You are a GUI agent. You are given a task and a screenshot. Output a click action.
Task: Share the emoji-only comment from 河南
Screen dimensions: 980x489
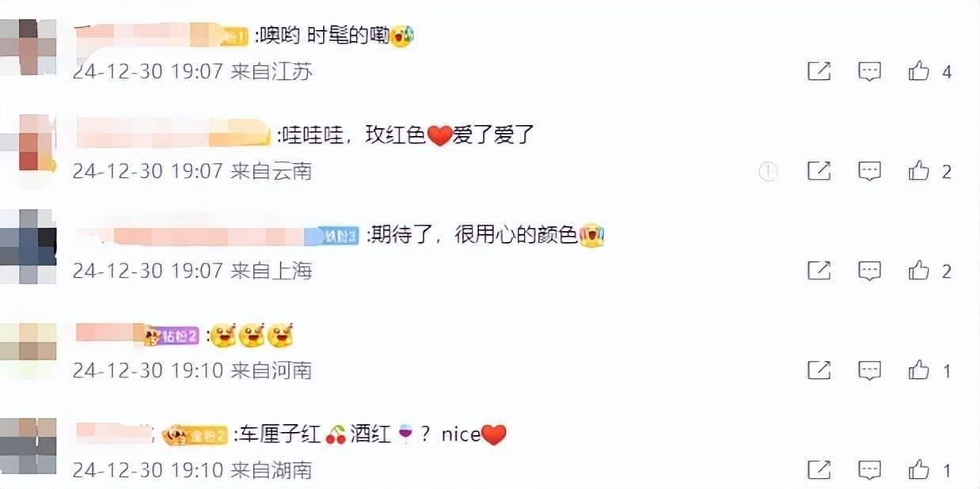819,370
